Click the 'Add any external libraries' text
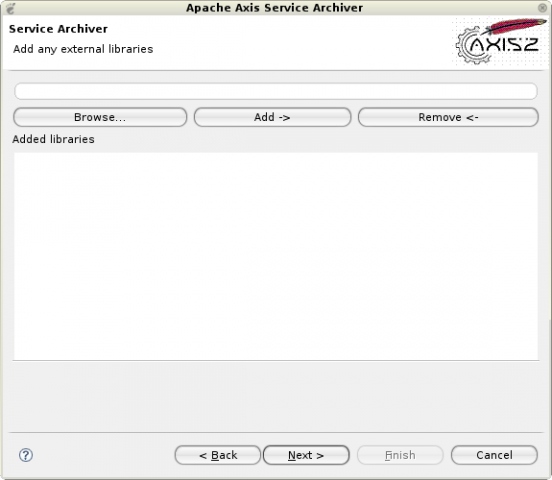The width and height of the screenshot is (552, 480). [83, 49]
